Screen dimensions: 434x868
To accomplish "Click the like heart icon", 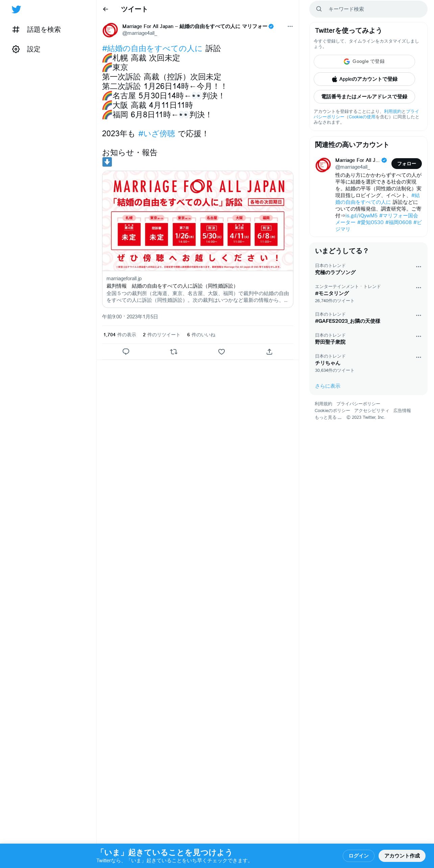I will (221, 352).
